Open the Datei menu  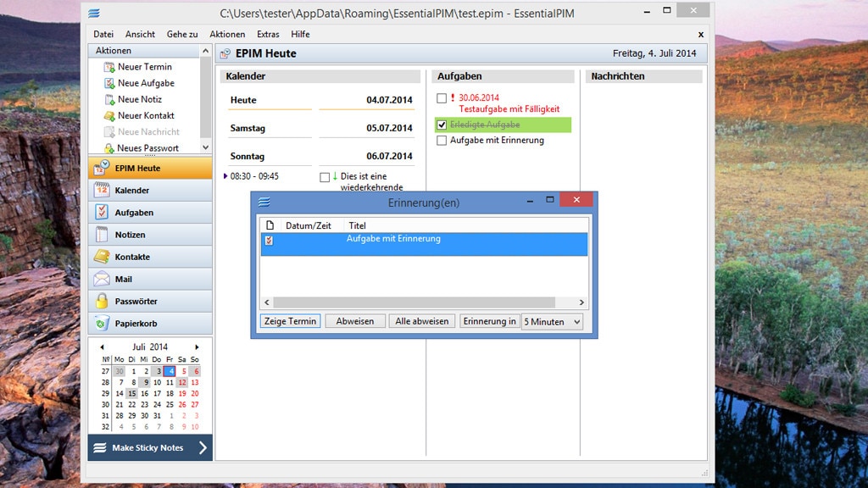103,34
